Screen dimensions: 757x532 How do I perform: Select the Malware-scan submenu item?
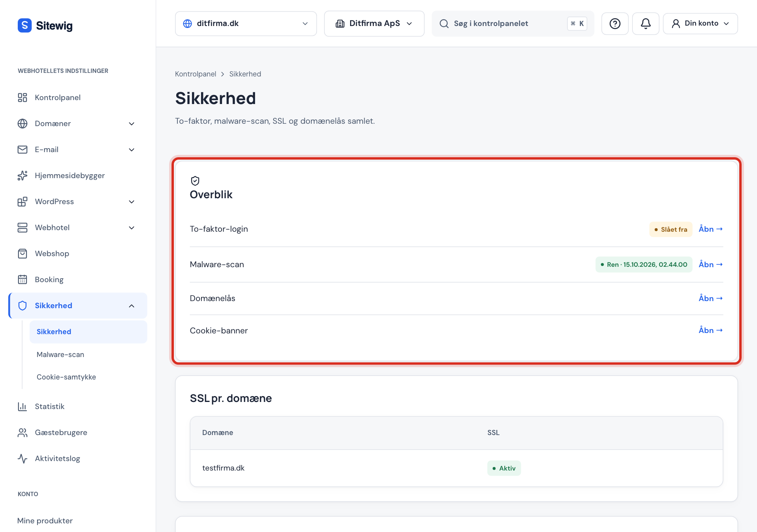tap(88, 355)
